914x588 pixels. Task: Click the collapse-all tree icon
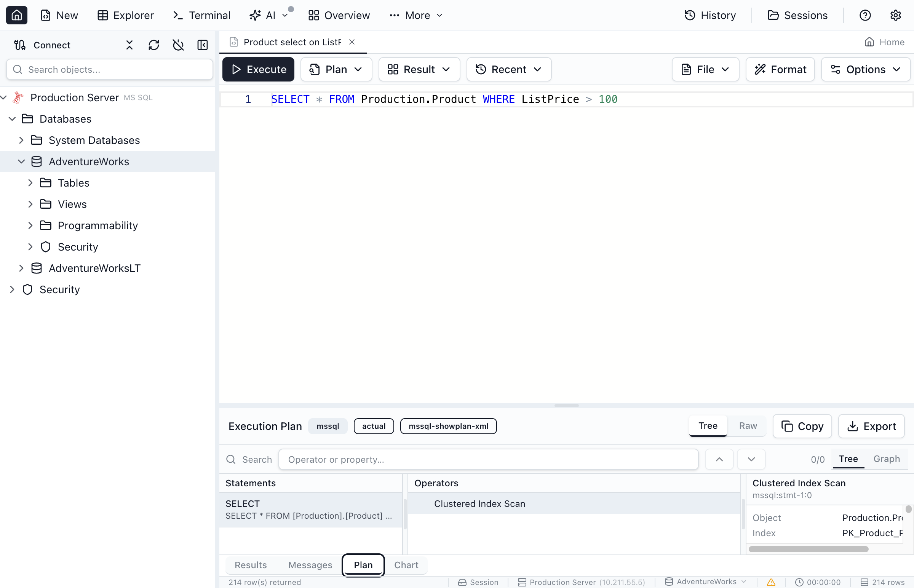click(129, 45)
